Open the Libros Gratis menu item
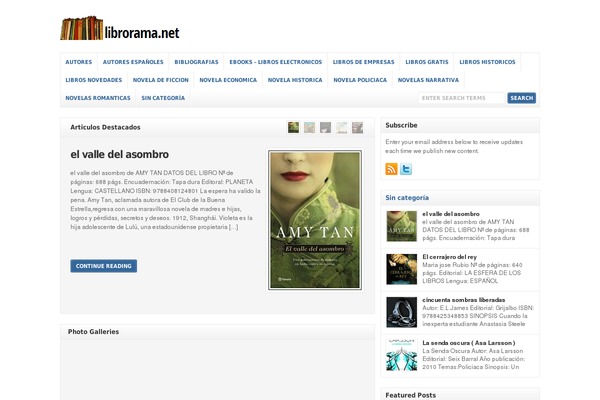This screenshot has height=400, width=600. (x=427, y=62)
